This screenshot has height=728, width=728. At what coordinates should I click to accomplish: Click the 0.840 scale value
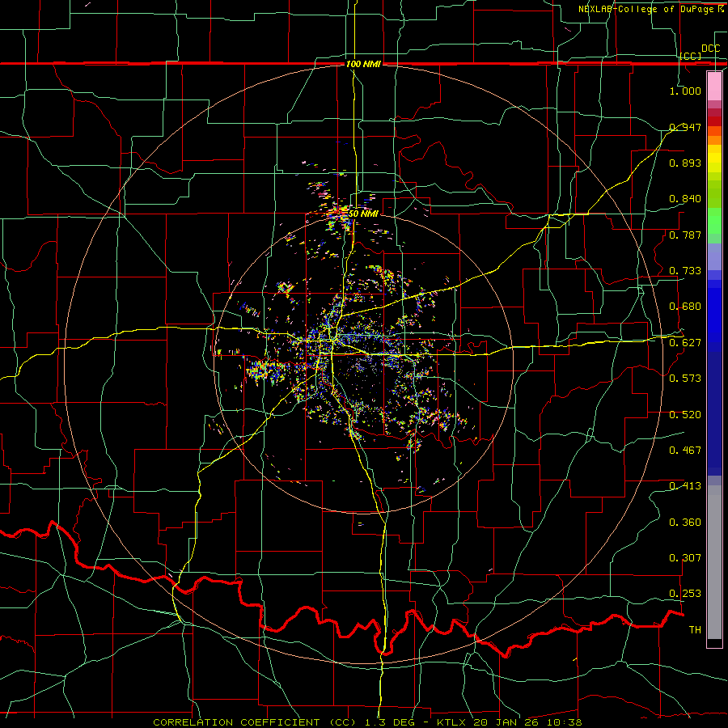coord(685,199)
